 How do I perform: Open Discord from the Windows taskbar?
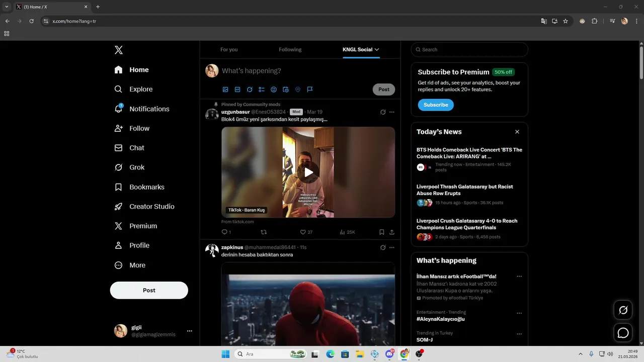click(389, 354)
